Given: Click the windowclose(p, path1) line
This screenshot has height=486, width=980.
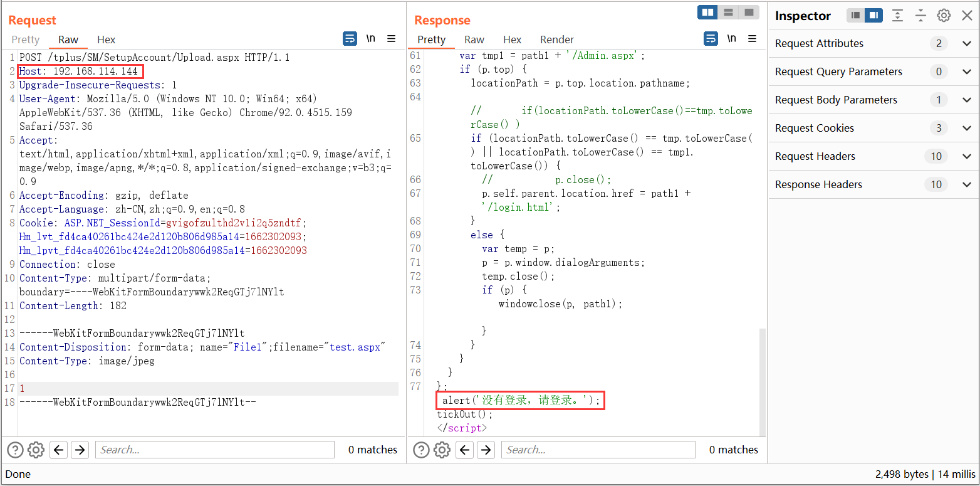Looking at the screenshot, I should pyautogui.click(x=561, y=304).
